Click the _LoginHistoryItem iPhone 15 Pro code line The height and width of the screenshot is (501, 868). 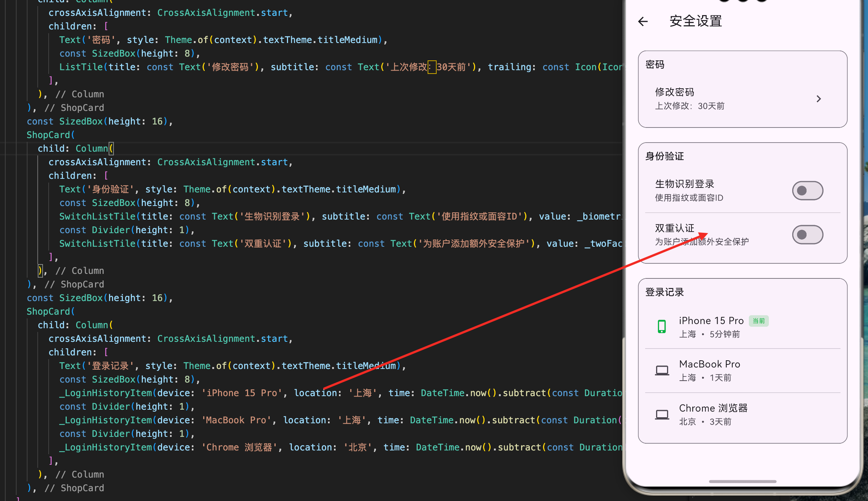[x=241, y=393]
